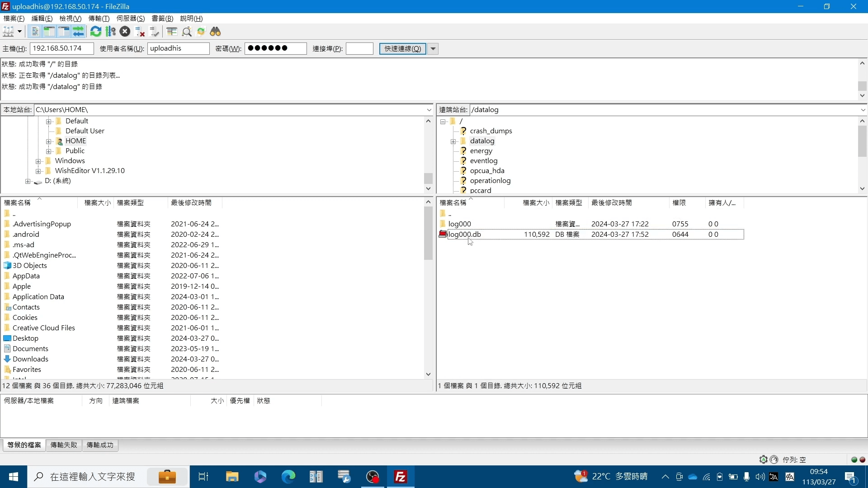
Task: Toggle transfer queue display
Action: click(79, 32)
